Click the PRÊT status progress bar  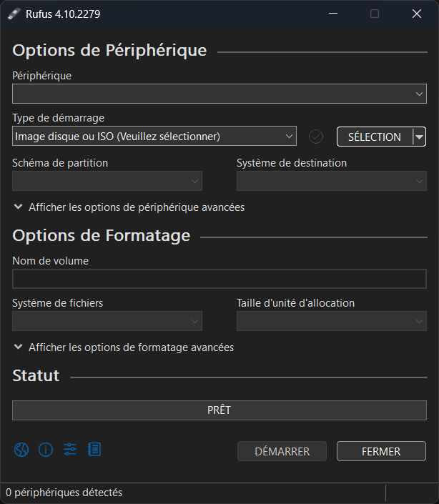pos(219,410)
